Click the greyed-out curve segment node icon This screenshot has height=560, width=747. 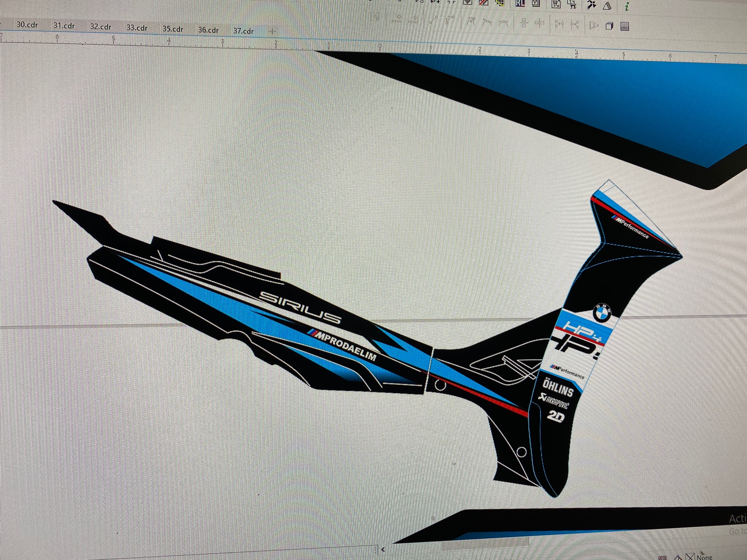pyautogui.click(x=449, y=20)
